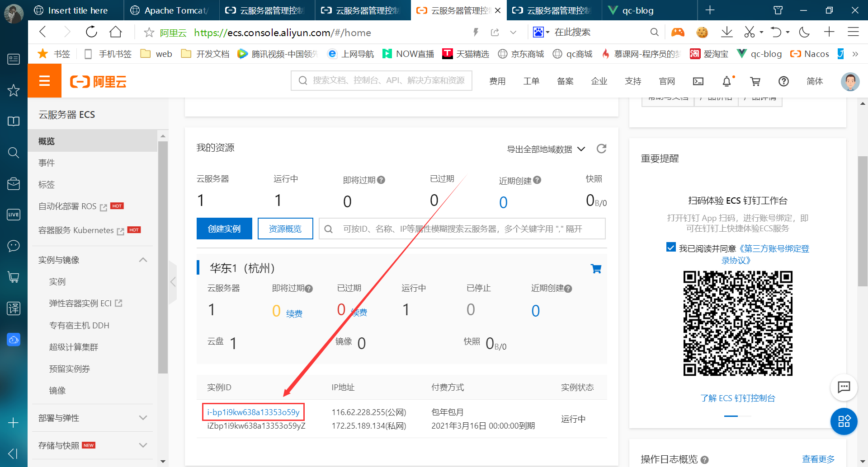
Task: Click the page vertical scrollbar thumb
Action: pos(863,221)
